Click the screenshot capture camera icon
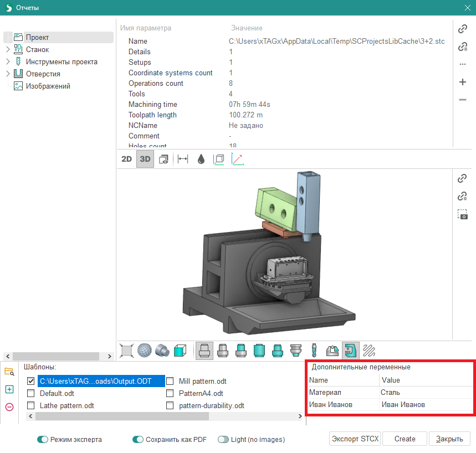Image resolution: width=476 pixels, height=453 pixels. 462,214
